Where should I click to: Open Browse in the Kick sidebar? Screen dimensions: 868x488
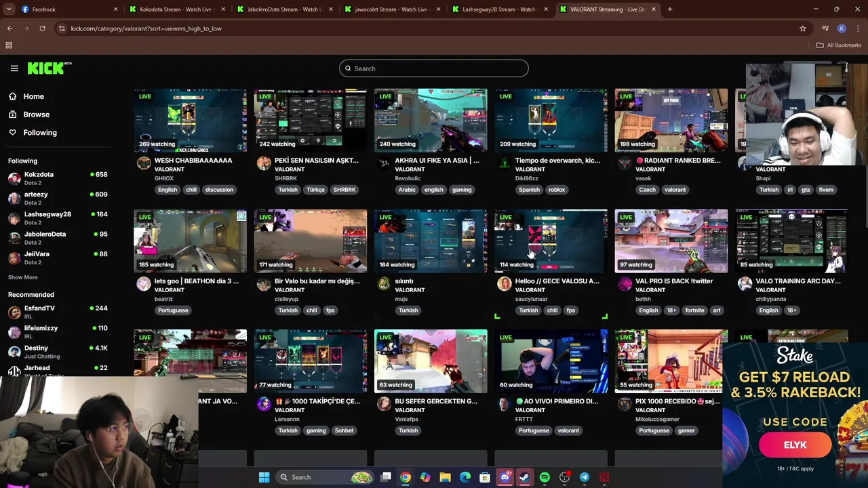36,115
